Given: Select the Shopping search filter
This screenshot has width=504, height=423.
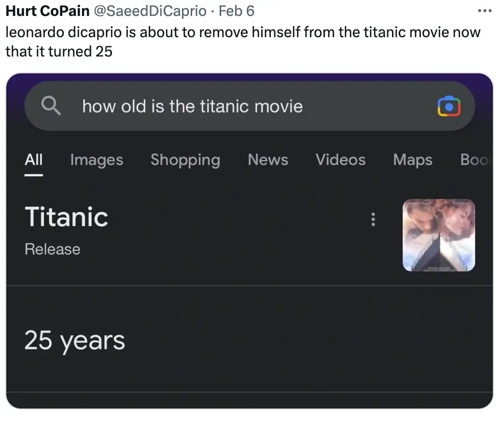Looking at the screenshot, I should click(x=185, y=160).
